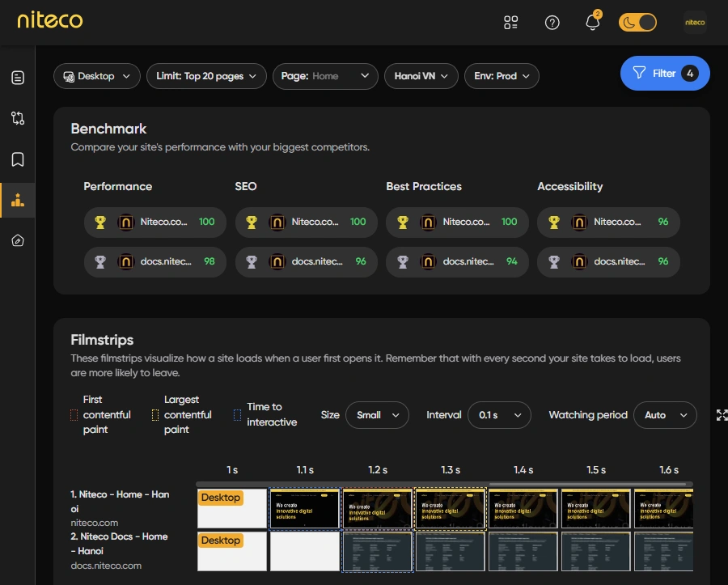Select blank Niteco Docs frame at 1.1 s
The height and width of the screenshot is (585, 728).
point(305,551)
